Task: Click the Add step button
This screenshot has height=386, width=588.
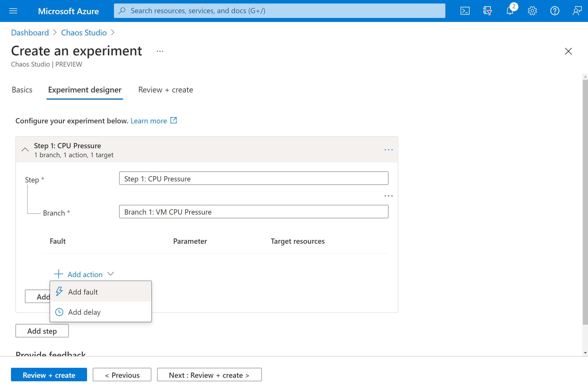Action: pyautogui.click(x=41, y=331)
